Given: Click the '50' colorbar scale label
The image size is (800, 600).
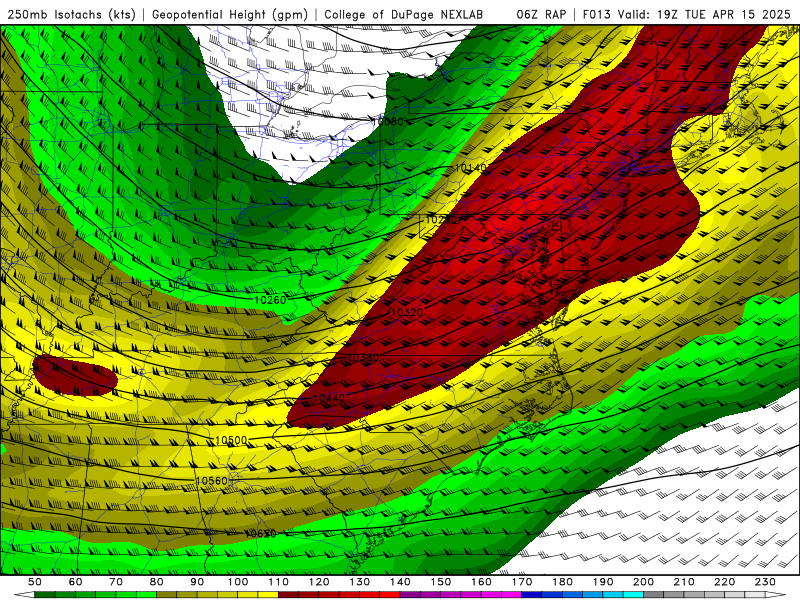Looking at the screenshot, I should click(35, 582).
